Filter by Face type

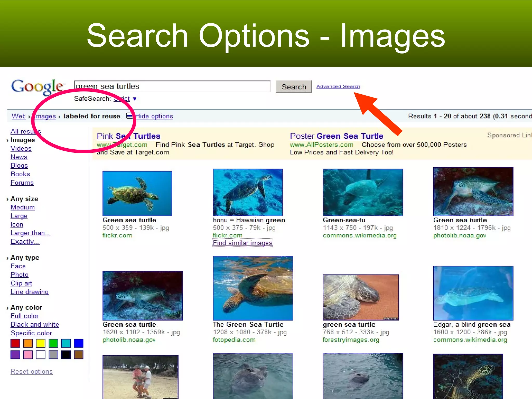coord(18,266)
